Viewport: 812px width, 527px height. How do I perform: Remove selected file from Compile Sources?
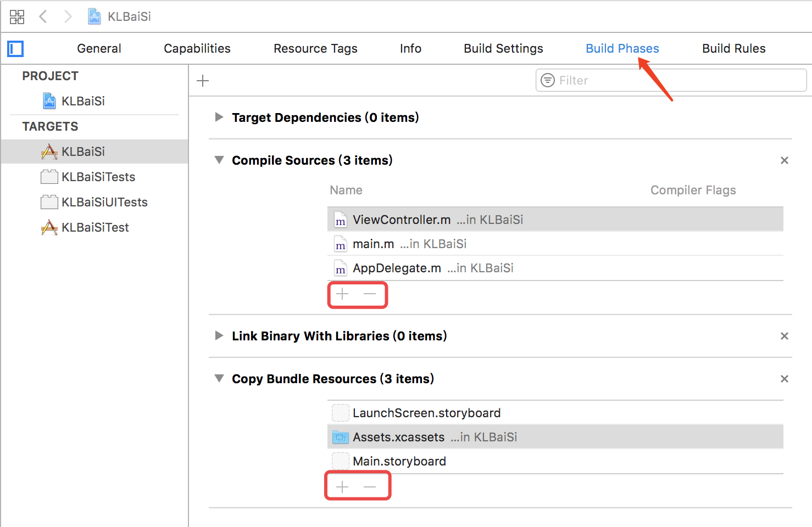click(370, 294)
